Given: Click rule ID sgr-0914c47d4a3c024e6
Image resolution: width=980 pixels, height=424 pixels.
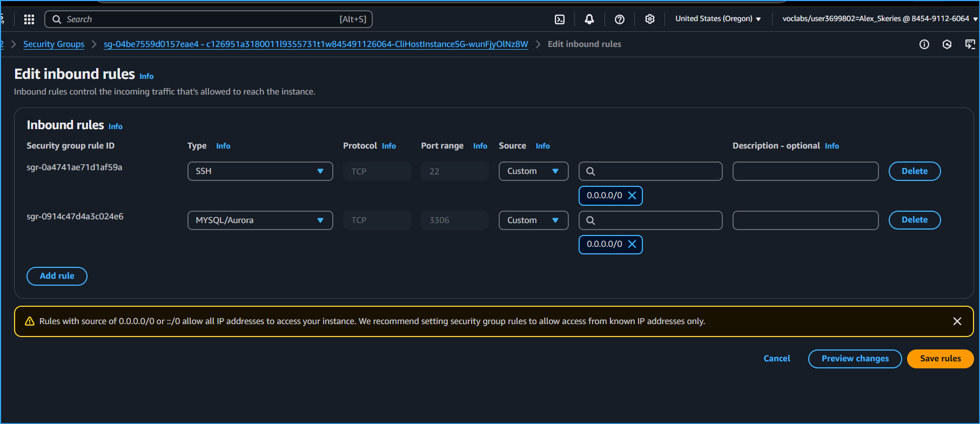Looking at the screenshot, I should (75, 217).
